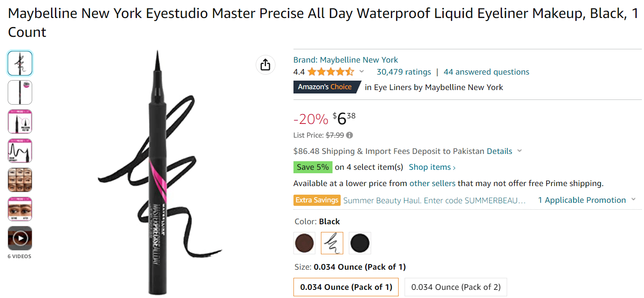The image size is (644, 298).
Task: Click the Brand: Maybelline New York link
Action: pos(345,60)
